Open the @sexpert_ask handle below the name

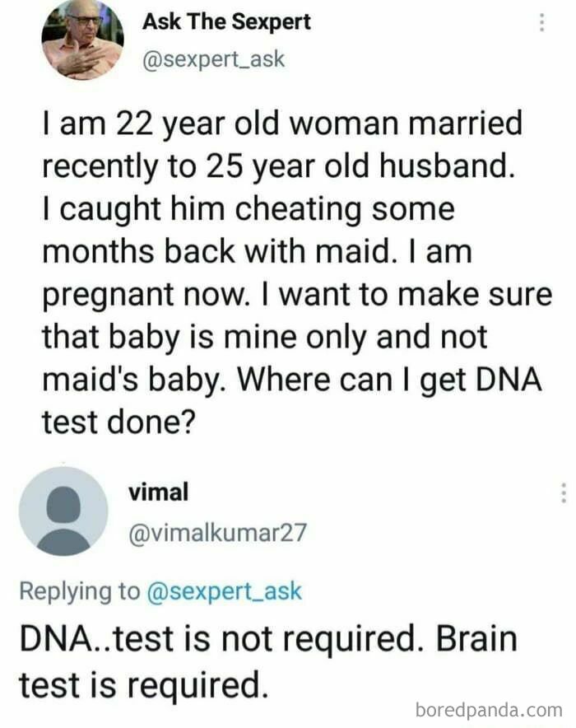point(214,60)
